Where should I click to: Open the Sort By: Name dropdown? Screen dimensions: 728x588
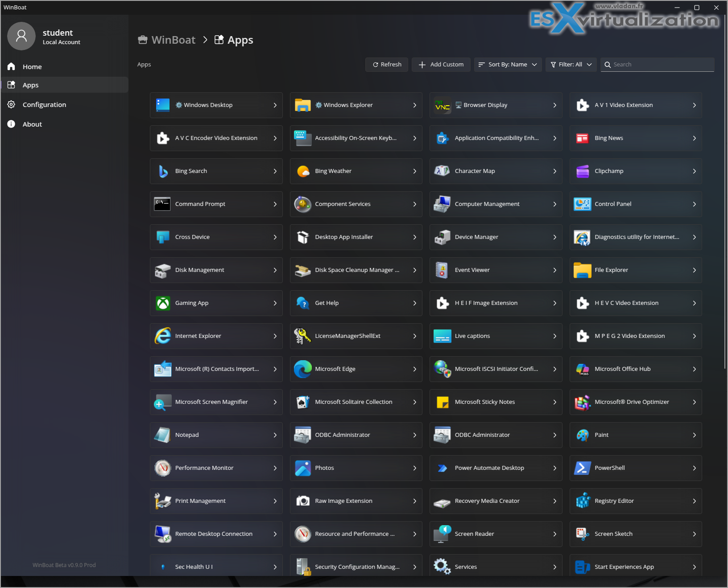pyautogui.click(x=508, y=65)
